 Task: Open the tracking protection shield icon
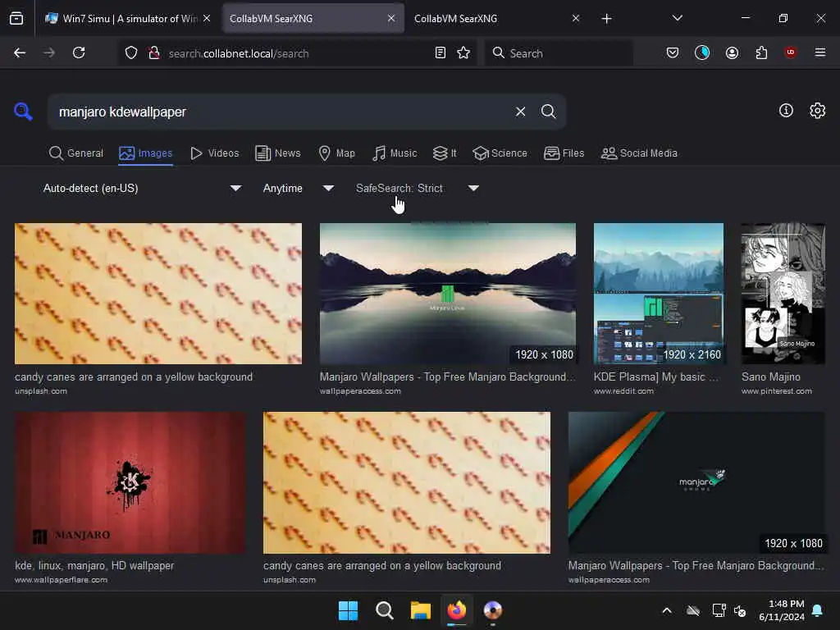(131, 53)
